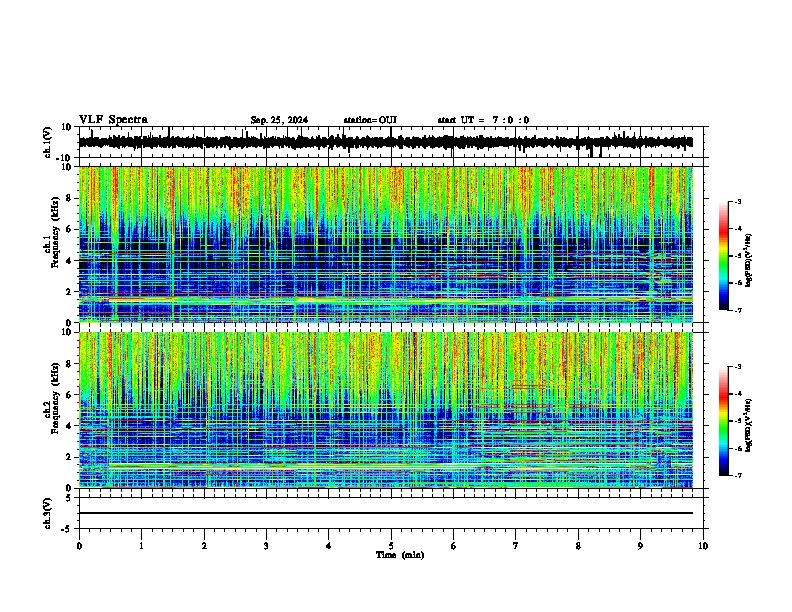Click the "5" tick on ch.3(V) axis
This screenshot has width=792, height=612.
pos(70,498)
